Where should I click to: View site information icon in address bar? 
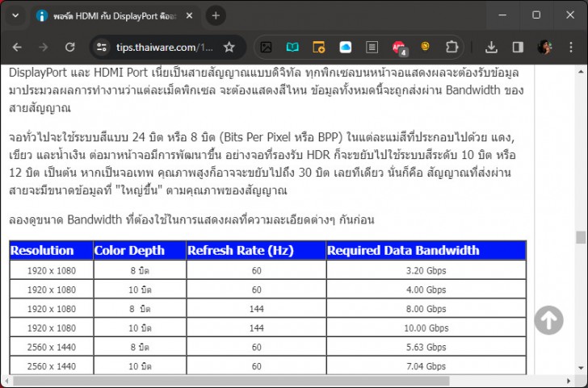(102, 47)
